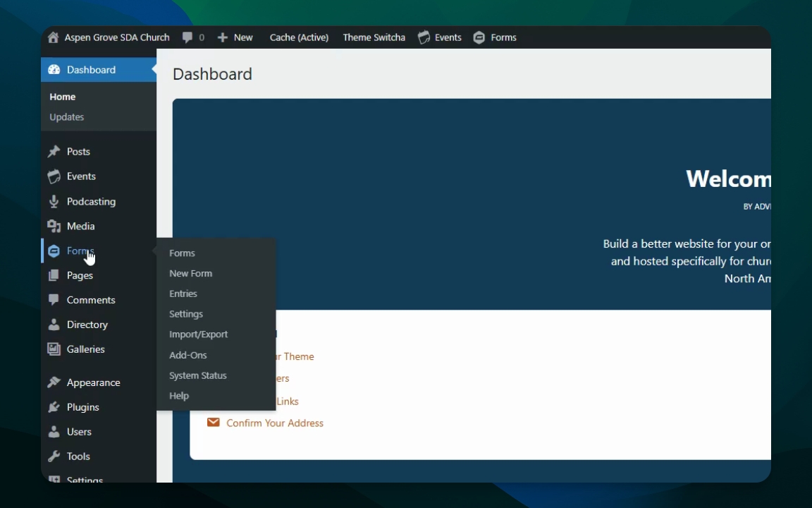The image size is (812, 508).
Task: Open Forms in the flyout submenu
Action: 182,253
